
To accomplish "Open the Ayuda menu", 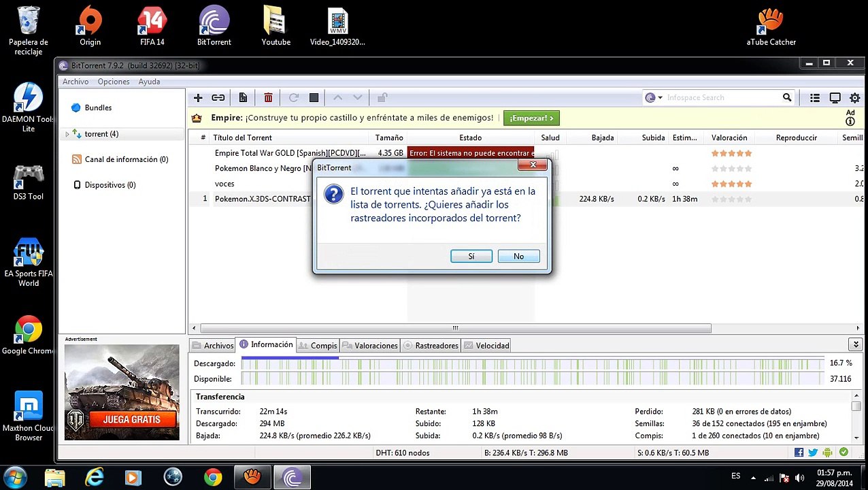I will pyautogui.click(x=149, y=82).
